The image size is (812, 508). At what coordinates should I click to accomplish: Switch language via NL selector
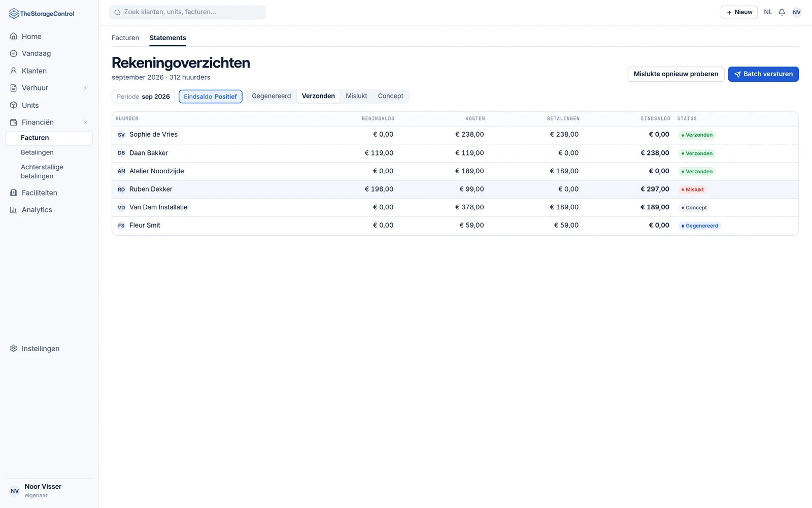768,12
